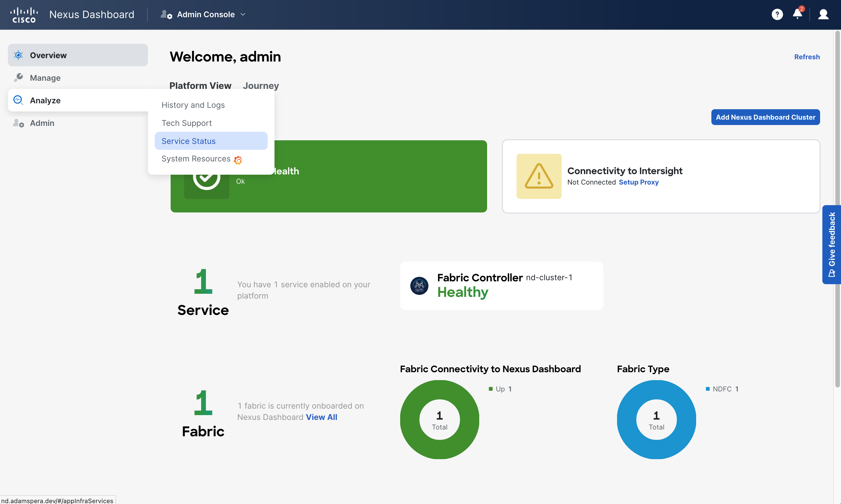
Task: Click the 'Not Connected' status text
Action: [592, 182]
